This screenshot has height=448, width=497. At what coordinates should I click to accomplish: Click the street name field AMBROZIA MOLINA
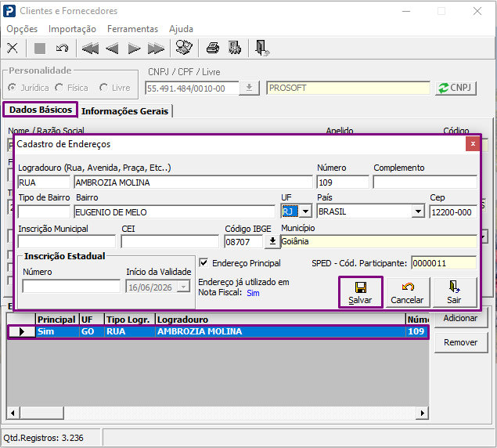point(193,182)
